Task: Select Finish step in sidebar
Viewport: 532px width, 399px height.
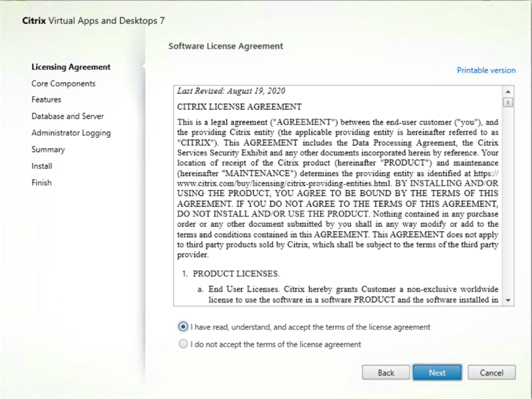Action: coord(42,182)
